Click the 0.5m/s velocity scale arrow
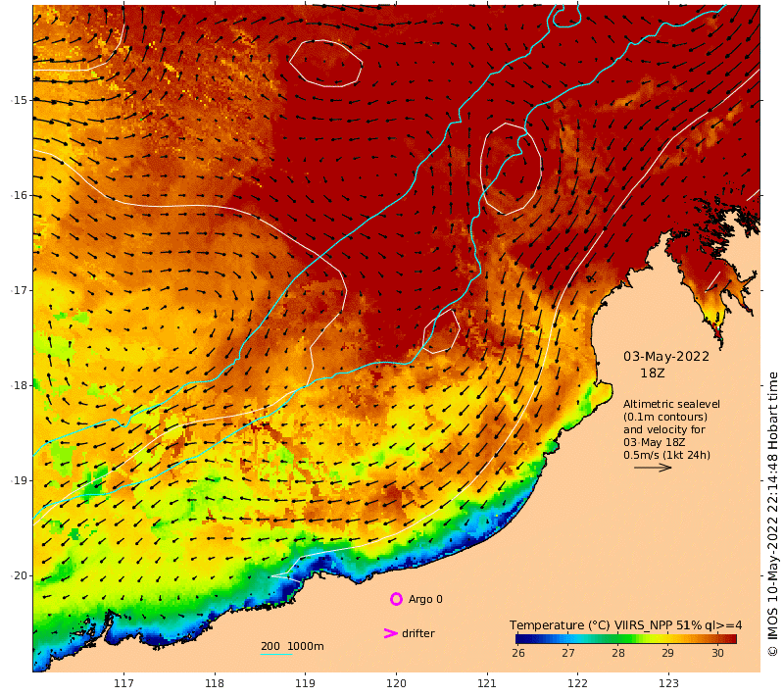784x696 pixels. pos(653,468)
